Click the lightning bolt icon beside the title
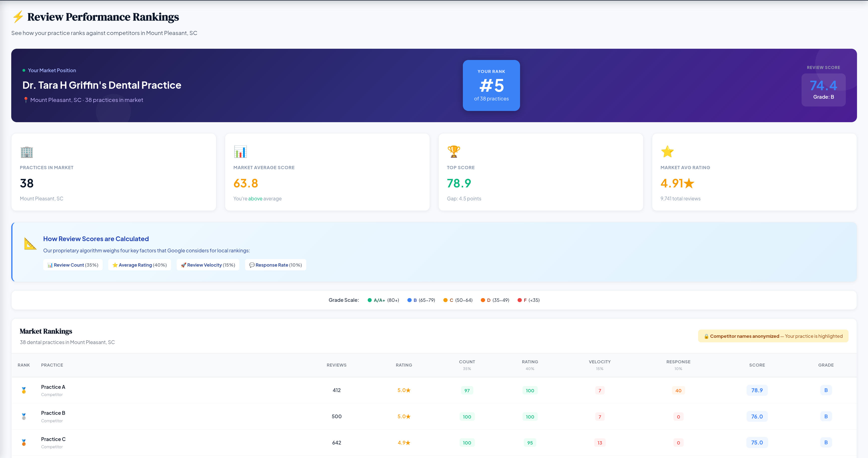The image size is (868, 458). coord(18,16)
